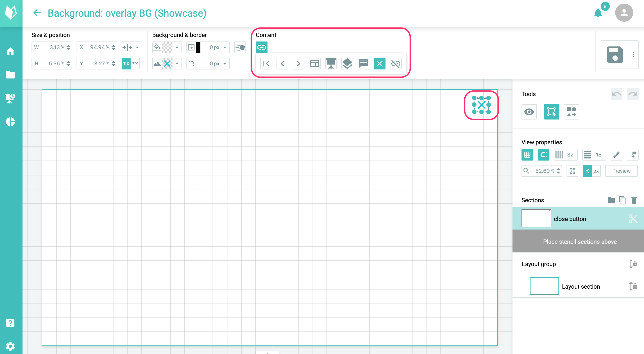Toggle the grid display button

[x=527, y=154]
